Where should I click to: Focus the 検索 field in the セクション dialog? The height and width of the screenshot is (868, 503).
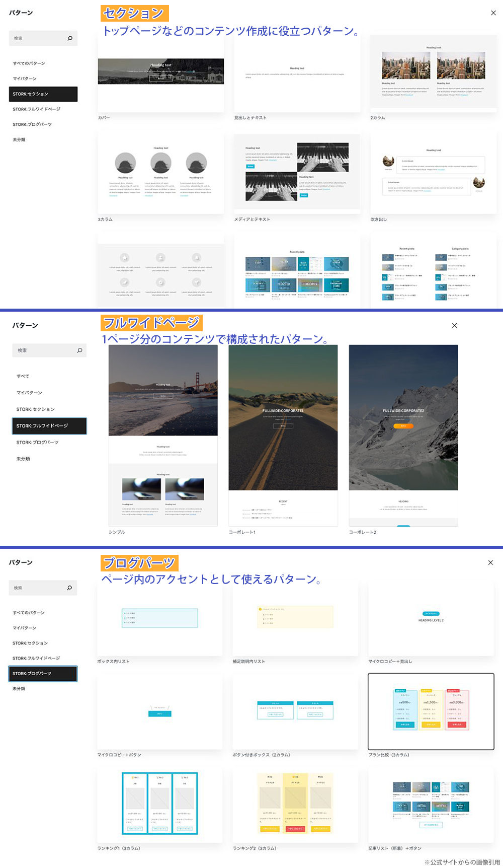coord(43,38)
